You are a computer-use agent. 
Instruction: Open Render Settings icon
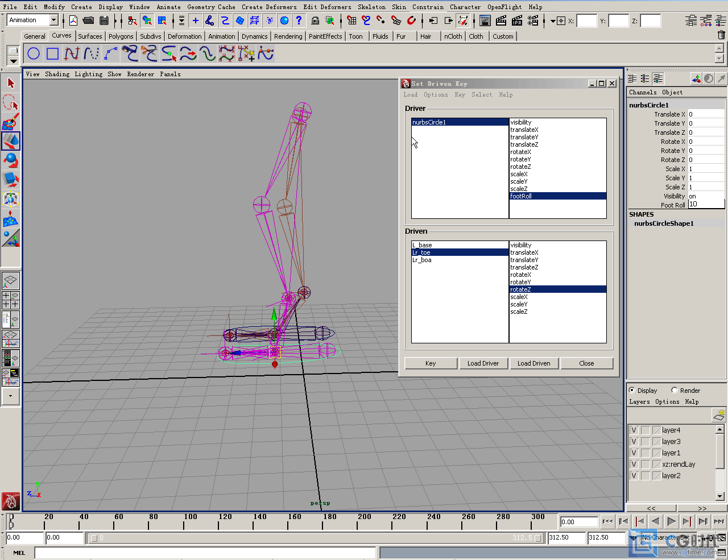533,20
